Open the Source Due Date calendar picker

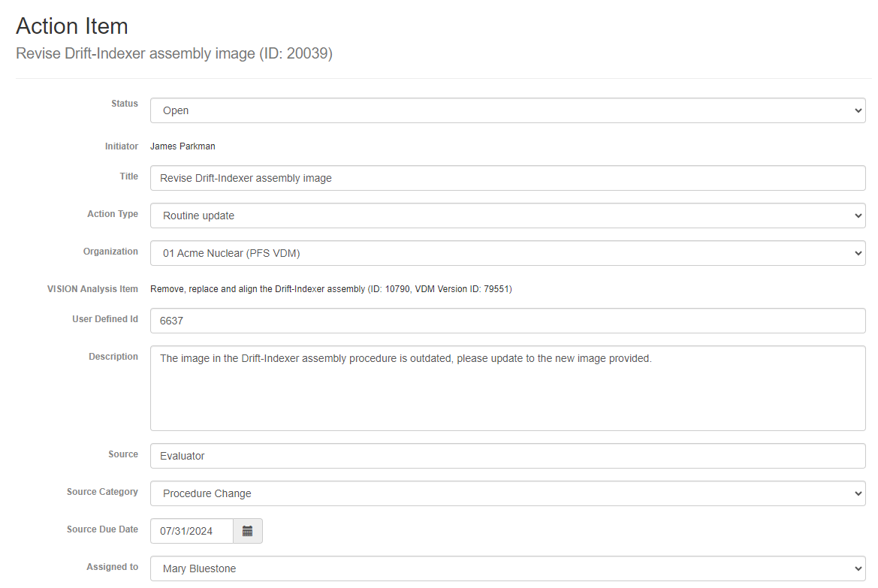click(x=247, y=531)
